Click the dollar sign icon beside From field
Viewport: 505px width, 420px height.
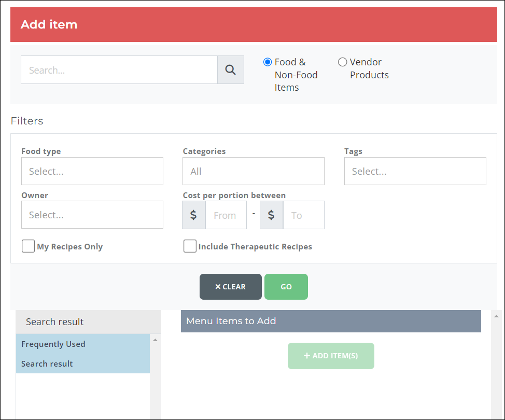(193, 215)
